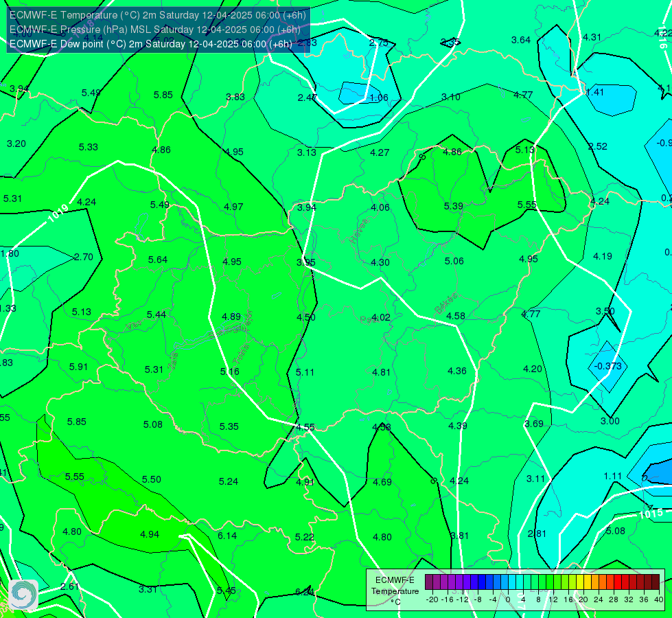Click the 5.11 temperature value
672x618 pixels.
click(x=305, y=372)
